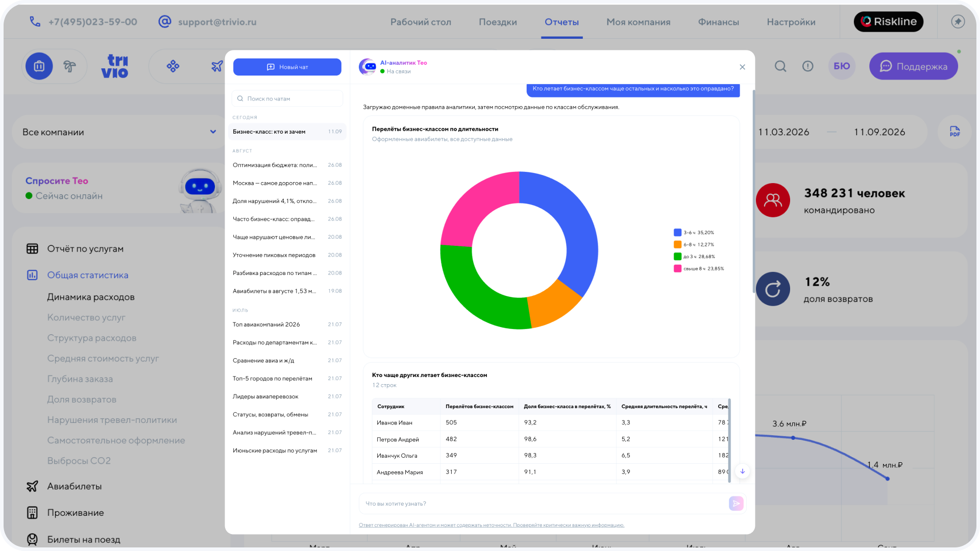
Task: Click the blue 3–6 ч legend swatch
Action: [x=677, y=232]
